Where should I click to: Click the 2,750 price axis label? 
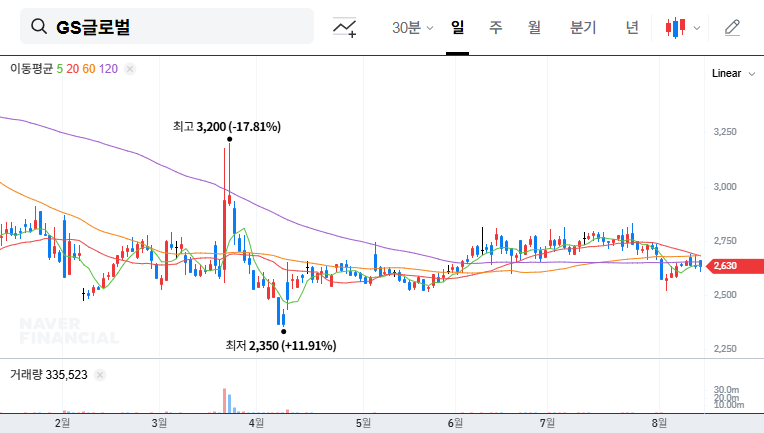[725, 241]
